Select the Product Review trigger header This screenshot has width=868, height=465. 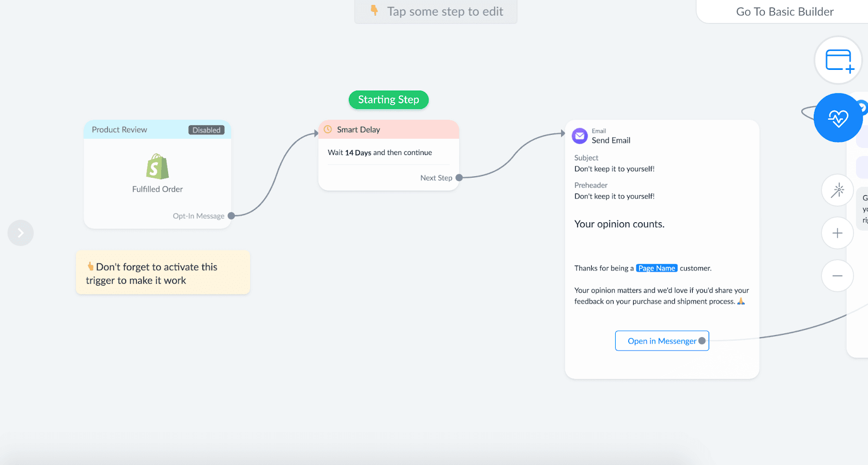point(157,130)
